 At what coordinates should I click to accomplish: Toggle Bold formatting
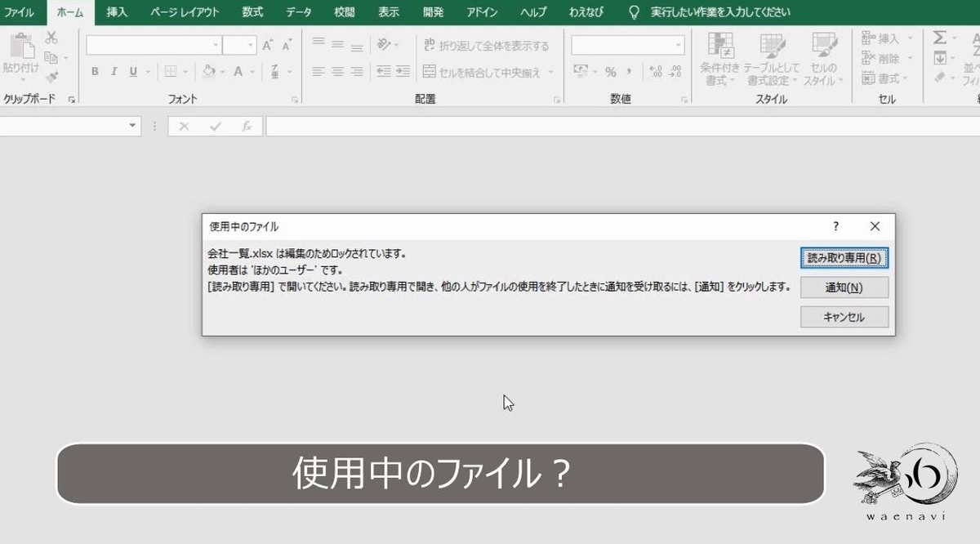pyautogui.click(x=96, y=70)
